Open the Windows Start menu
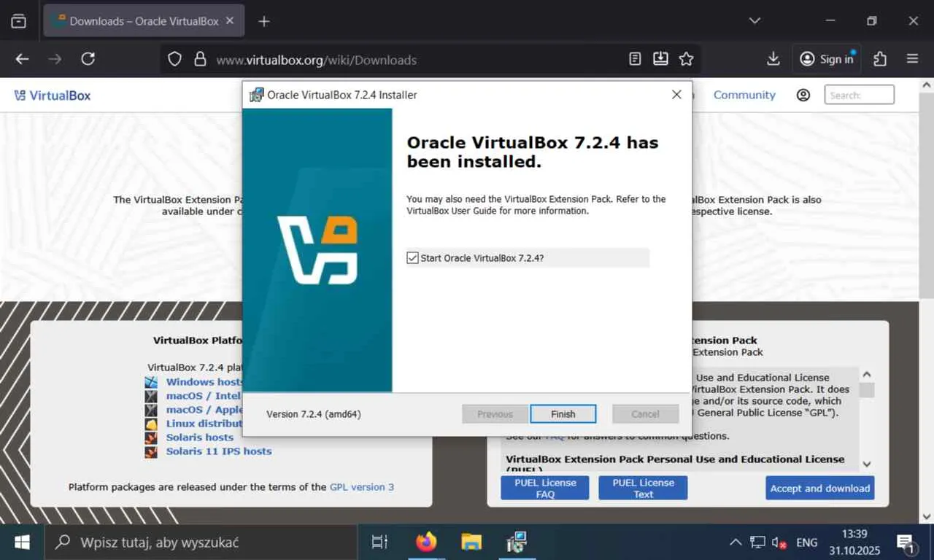934x560 pixels. point(22,542)
